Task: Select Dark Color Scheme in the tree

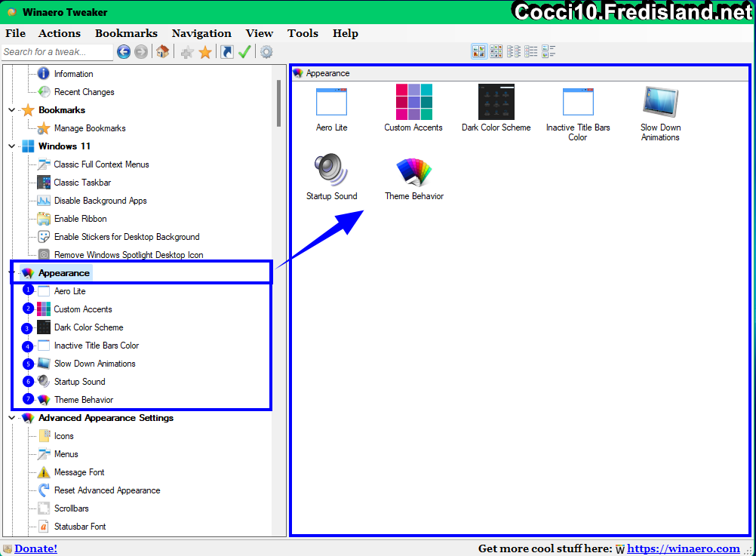Action: point(89,327)
